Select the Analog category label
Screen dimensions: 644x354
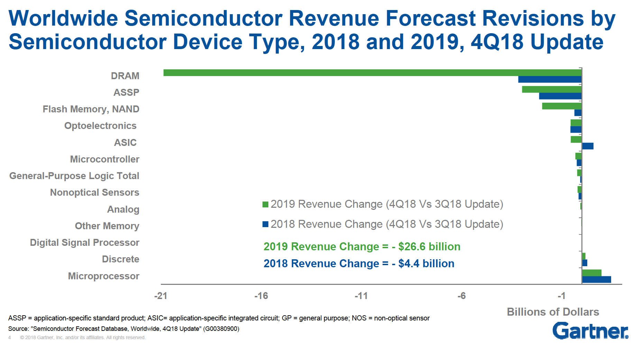point(123,209)
